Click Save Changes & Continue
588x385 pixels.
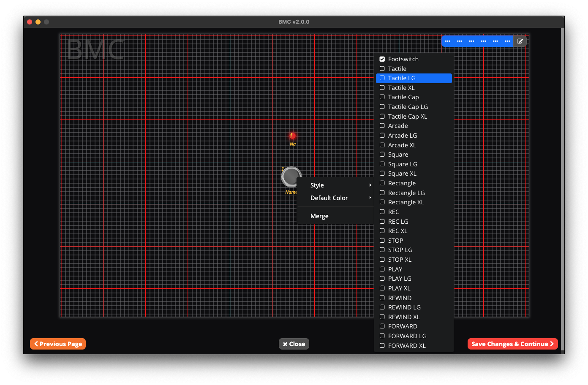coord(513,344)
